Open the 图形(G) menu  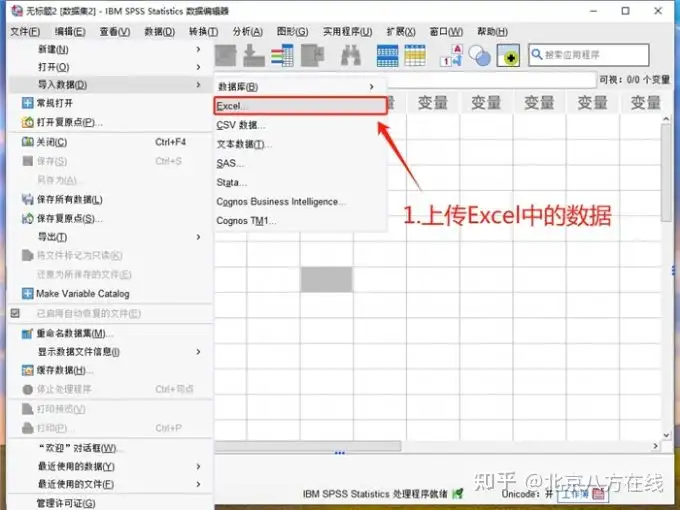[293, 32]
